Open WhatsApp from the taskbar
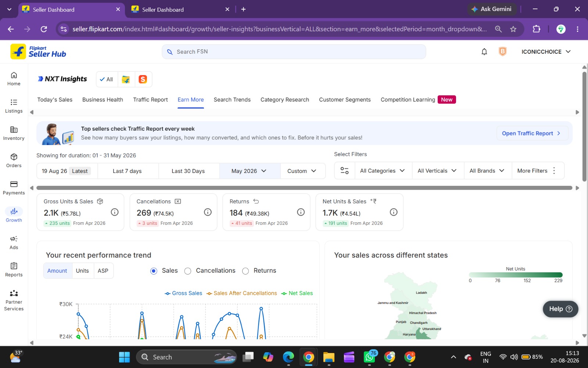The width and height of the screenshot is (588, 368). [x=369, y=357]
